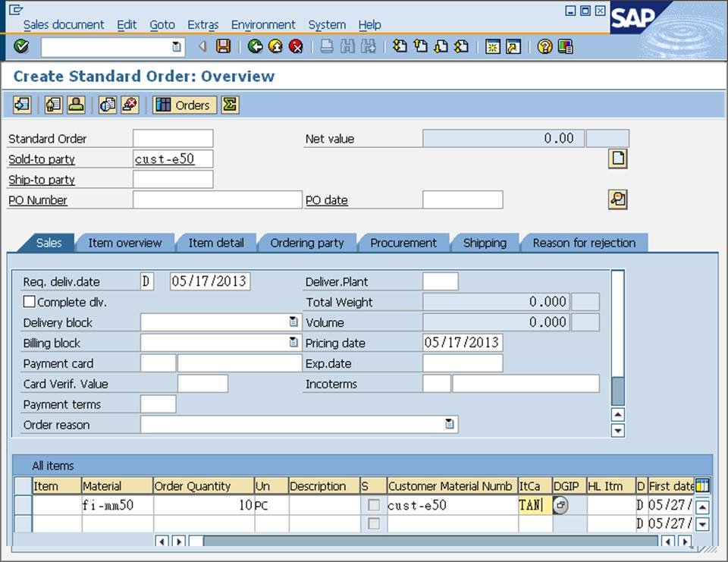This screenshot has height=562, width=728.
Task: Open the Sales document menu
Action: point(64,24)
